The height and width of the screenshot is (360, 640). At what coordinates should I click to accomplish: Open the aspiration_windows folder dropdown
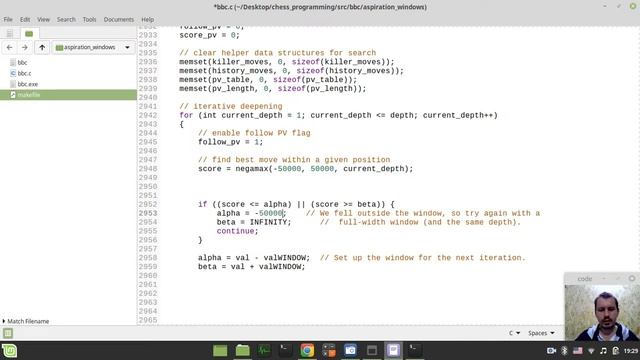(93, 47)
